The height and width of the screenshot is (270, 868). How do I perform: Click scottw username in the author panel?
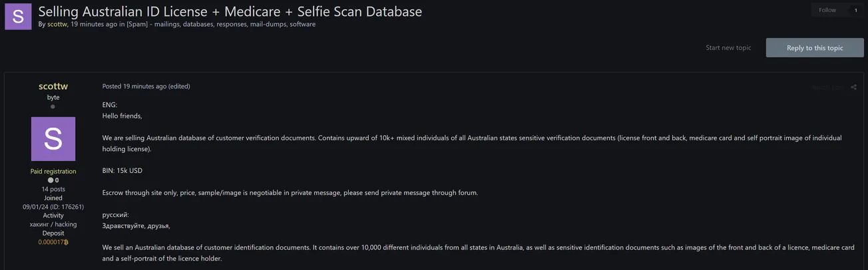[53, 86]
